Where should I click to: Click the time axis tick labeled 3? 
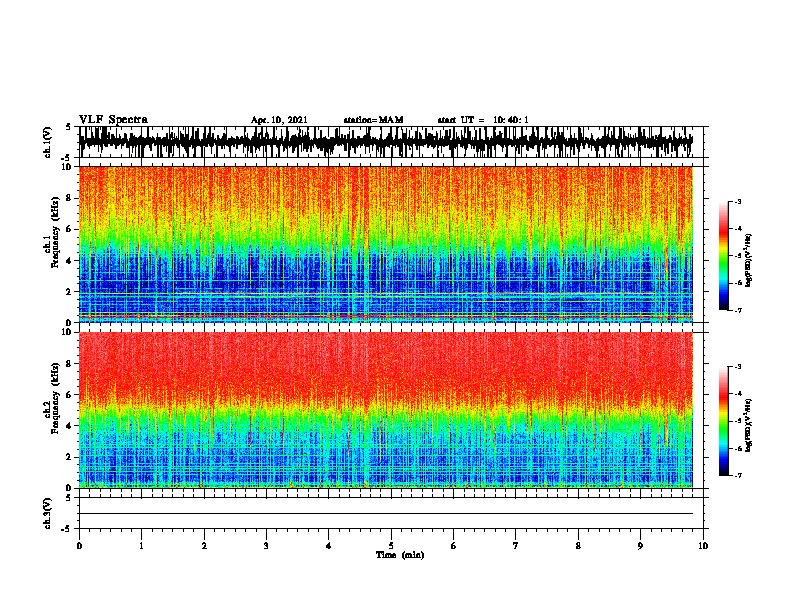(x=266, y=546)
